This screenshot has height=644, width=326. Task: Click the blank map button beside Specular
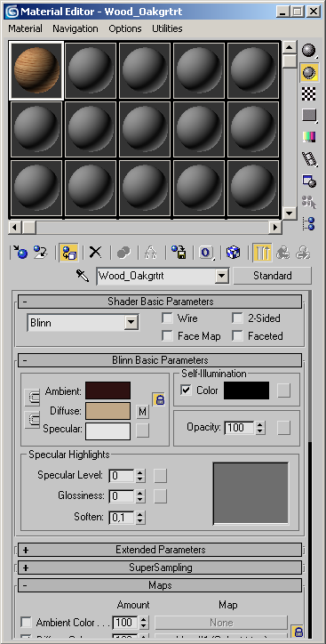pos(142,431)
